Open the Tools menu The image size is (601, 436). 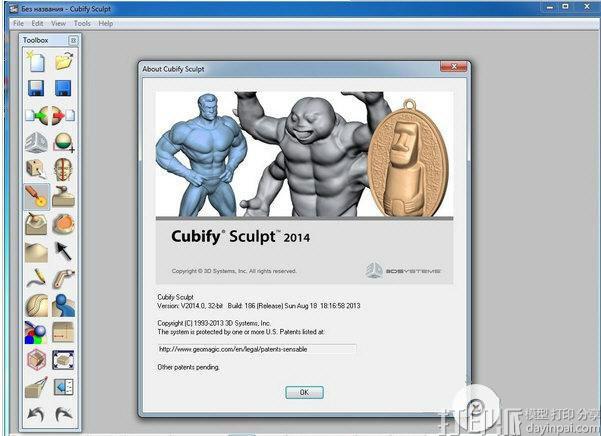click(x=82, y=23)
